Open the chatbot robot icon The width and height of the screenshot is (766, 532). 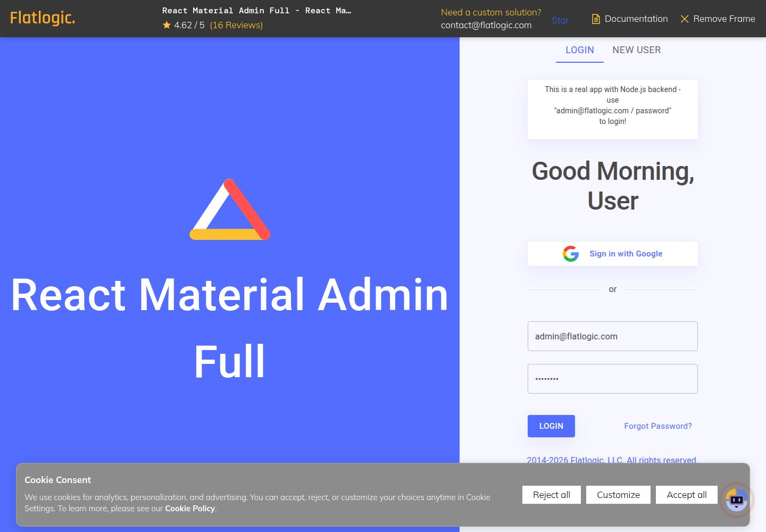pyautogui.click(x=737, y=500)
